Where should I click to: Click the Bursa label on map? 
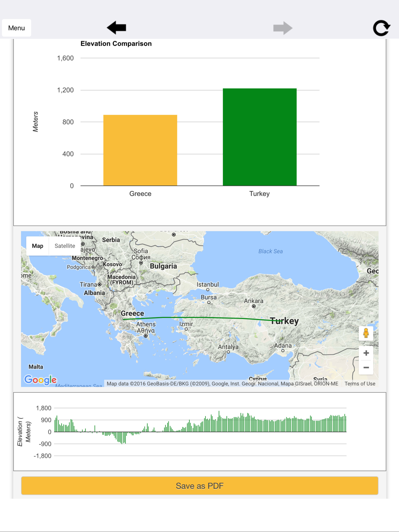(209, 297)
